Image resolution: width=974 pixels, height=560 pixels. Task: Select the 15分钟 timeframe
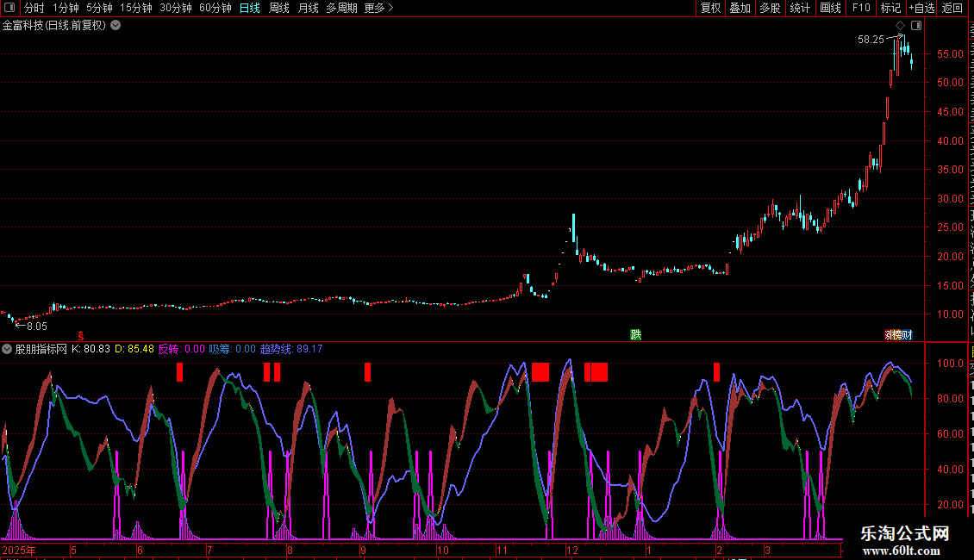(x=136, y=8)
